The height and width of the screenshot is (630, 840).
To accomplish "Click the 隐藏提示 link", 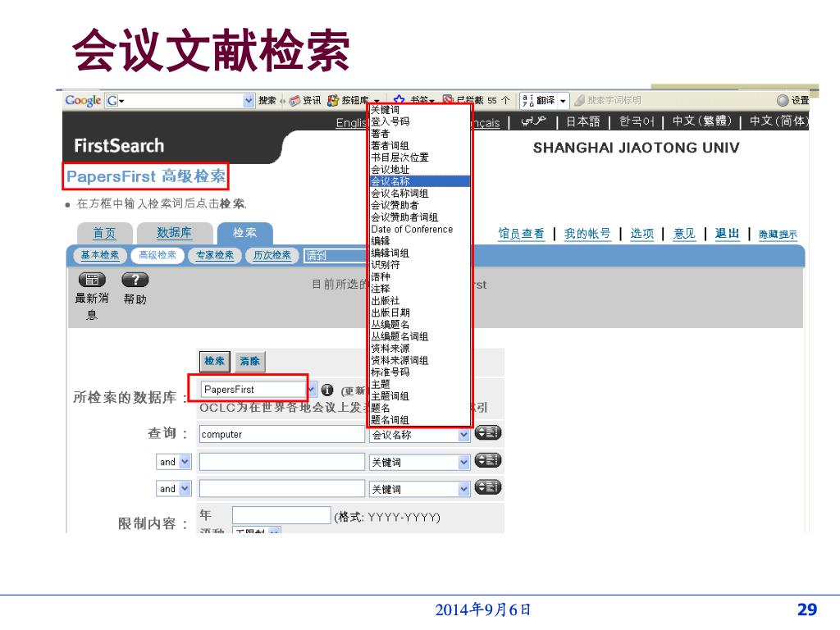I will pos(778,235).
